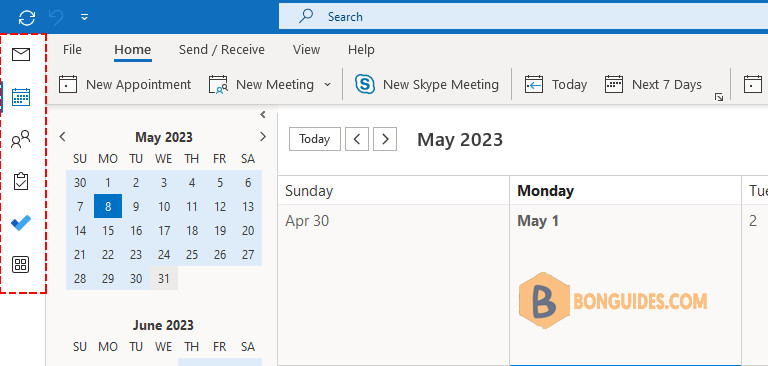This screenshot has width=768, height=366.
Task: Select May 15 in the mini calendar
Action: (108, 230)
